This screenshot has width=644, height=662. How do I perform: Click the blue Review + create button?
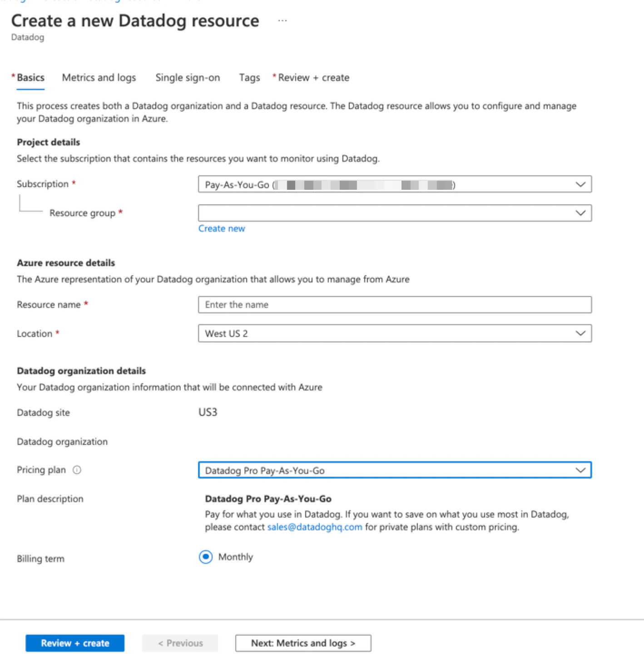click(x=75, y=643)
